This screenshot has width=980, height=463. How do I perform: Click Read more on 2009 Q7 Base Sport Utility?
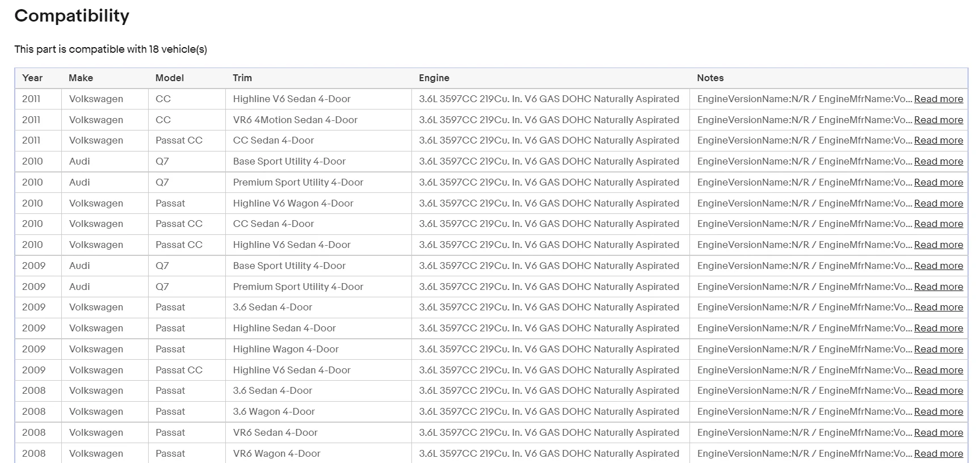click(939, 266)
